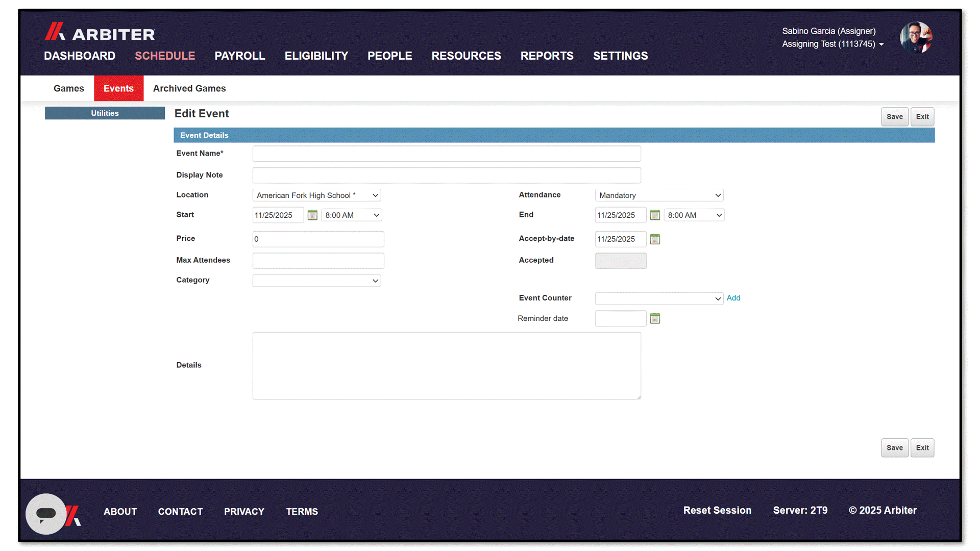This screenshot has width=980, height=551.
Task: Click the Edit Event page heading
Action: tap(202, 114)
